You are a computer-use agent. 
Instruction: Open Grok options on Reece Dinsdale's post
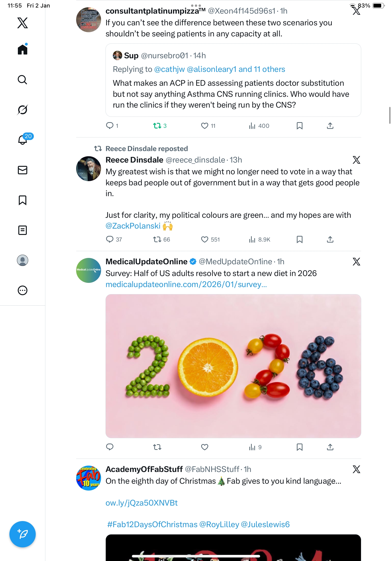pyautogui.click(x=356, y=160)
